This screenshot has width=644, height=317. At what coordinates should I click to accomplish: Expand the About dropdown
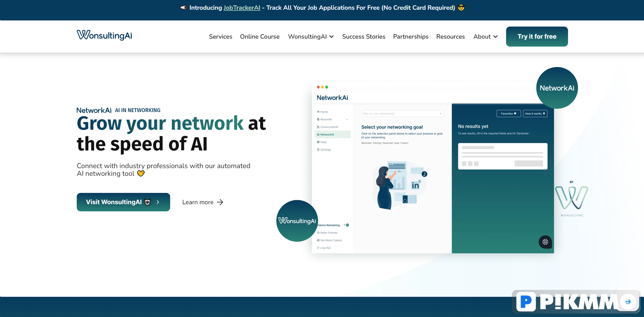485,37
